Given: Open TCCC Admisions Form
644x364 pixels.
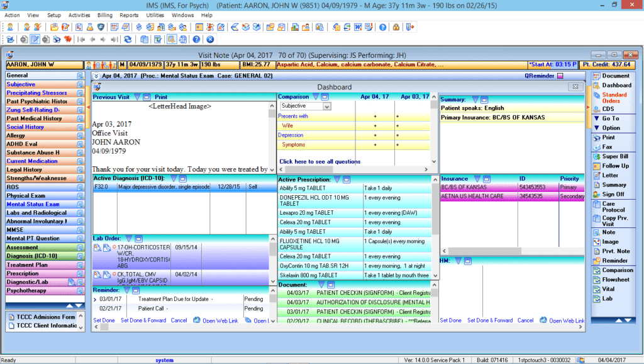Looking at the screenshot, I should coord(45,317).
